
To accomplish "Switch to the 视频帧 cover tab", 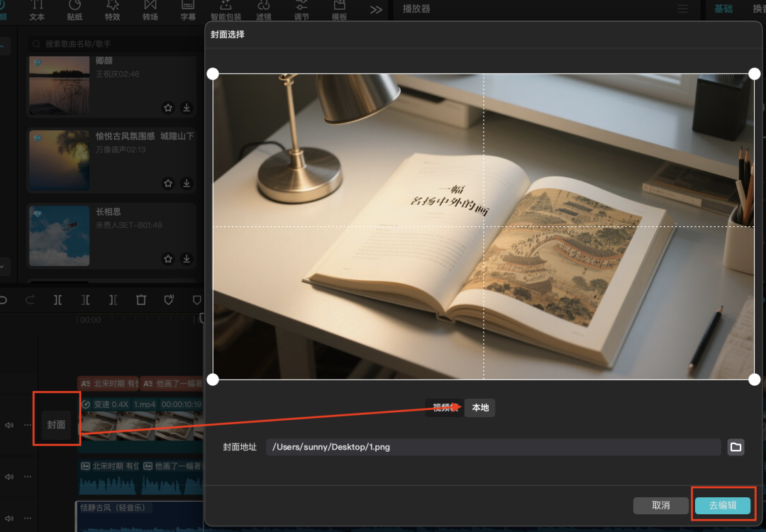I will pyautogui.click(x=444, y=407).
